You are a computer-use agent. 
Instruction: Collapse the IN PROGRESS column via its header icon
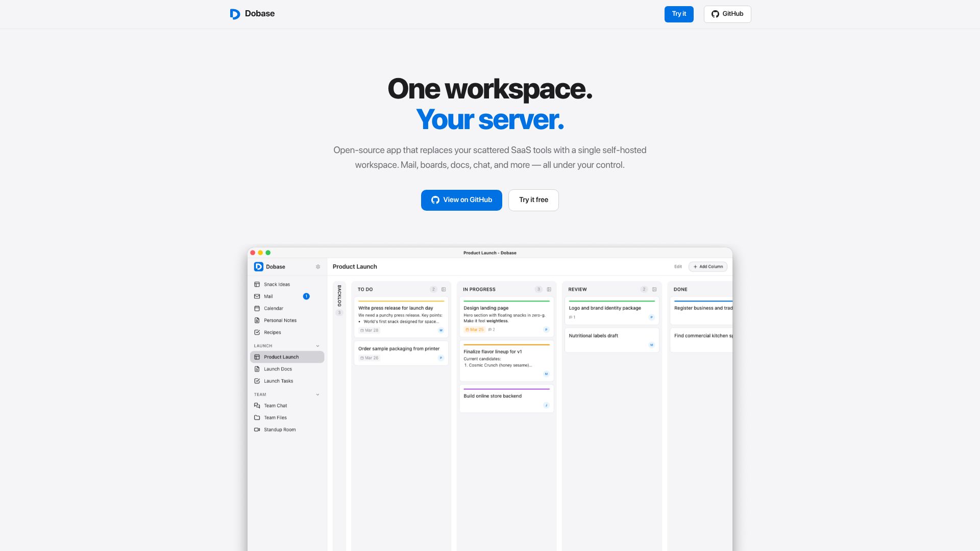click(549, 289)
